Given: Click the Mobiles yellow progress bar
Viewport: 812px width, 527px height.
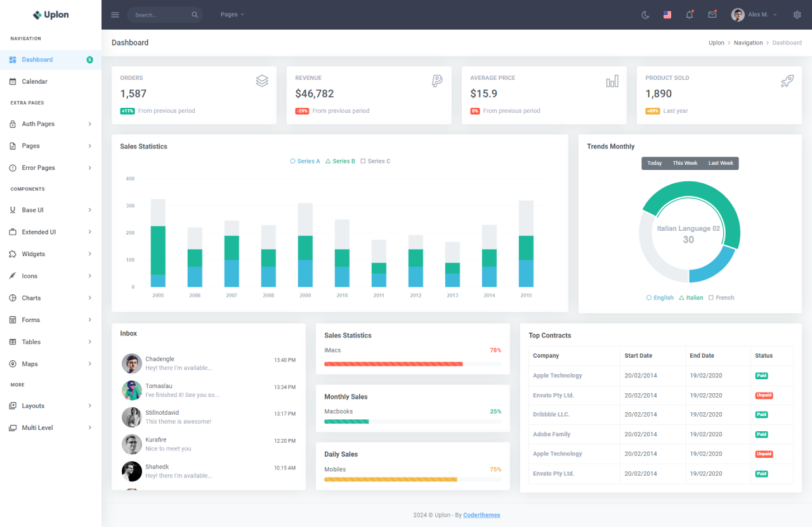Looking at the screenshot, I should [x=391, y=479].
